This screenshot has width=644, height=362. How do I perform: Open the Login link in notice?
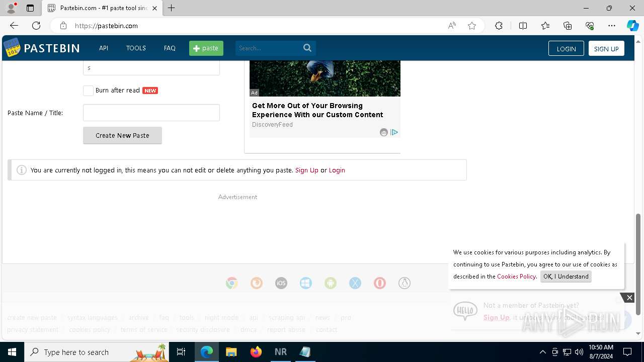pos(337,170)
